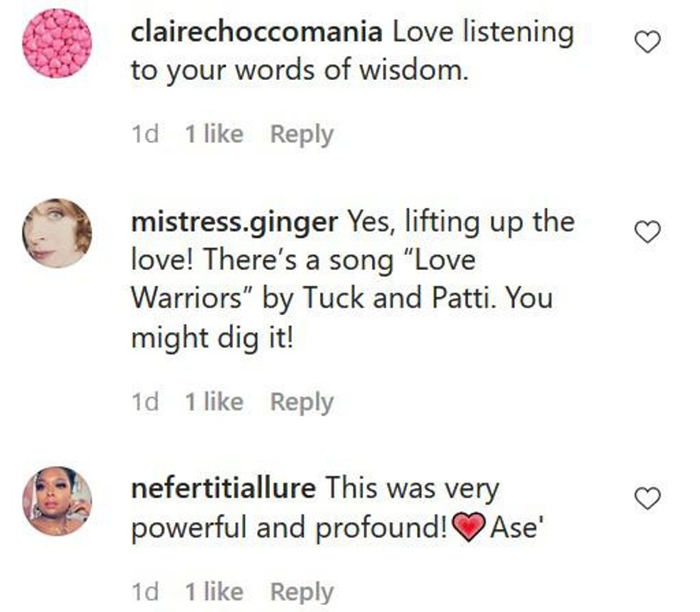Open clairechoccomania's pink hearts profile picture

pyautogui.click(x=57, y=44)
